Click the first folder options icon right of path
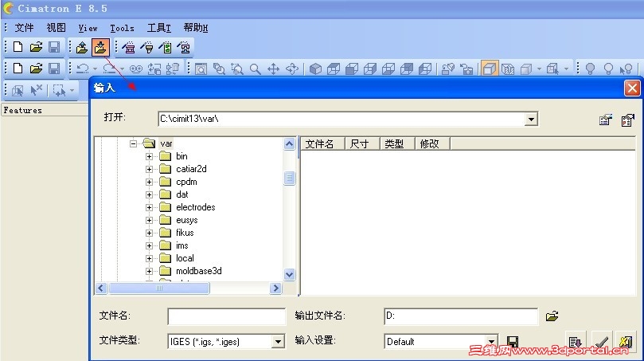Screen dimensions: 644x361 coord(606,120)
